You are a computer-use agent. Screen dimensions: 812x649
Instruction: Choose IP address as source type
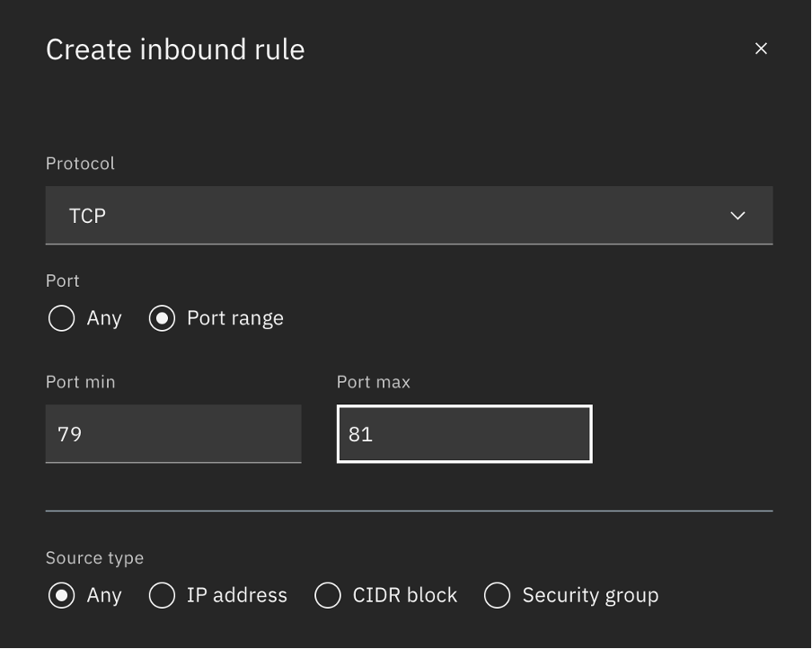click(162, 595)
